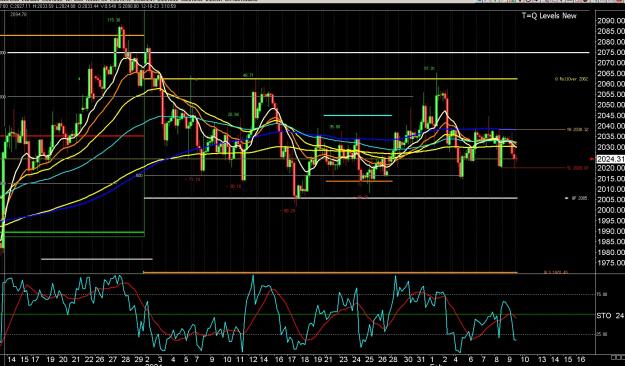Click the 25.00 stochastic level label
Viewport: 625px width, 366px height.
pyautogui.click(x=602, y=335)
